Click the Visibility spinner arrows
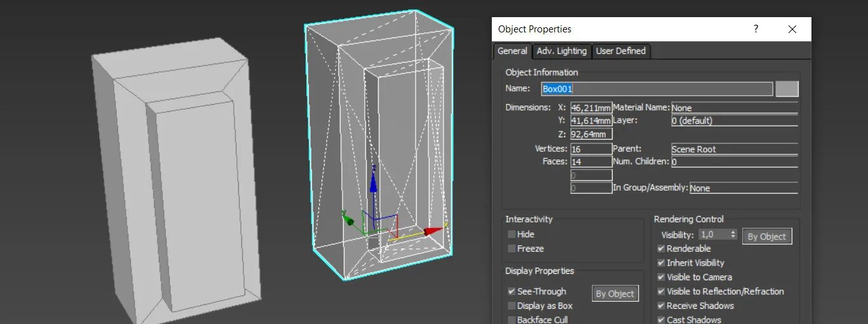This screenshot has height=324, width=868. 733,234
